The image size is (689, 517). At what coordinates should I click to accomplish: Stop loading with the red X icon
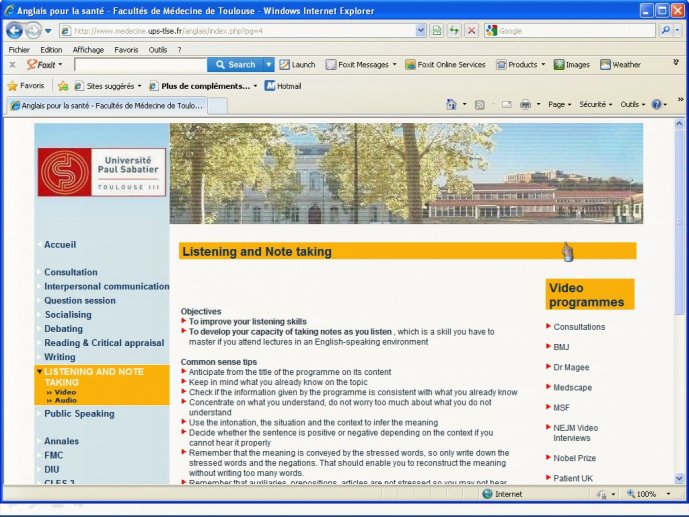(471, 31)
